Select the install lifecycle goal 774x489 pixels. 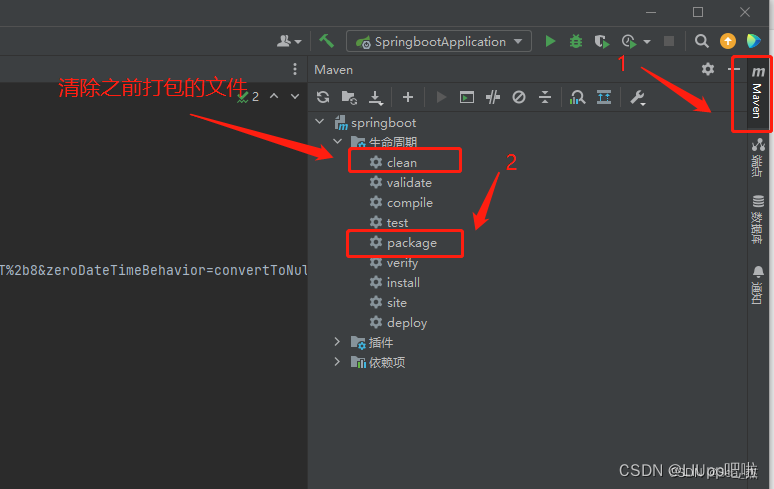click(x=394, y=283)
